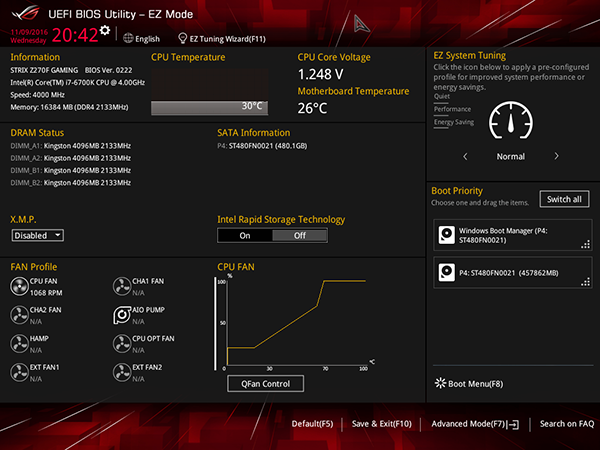Select Quiet tuning profile
The image size is (600, 450).
[x=442, y=96]
